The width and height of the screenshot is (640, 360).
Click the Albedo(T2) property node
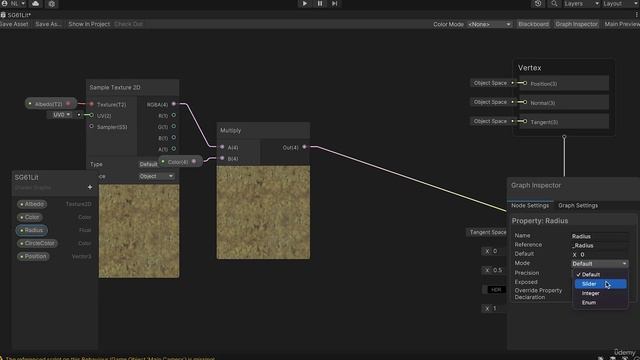pos(51,104)
